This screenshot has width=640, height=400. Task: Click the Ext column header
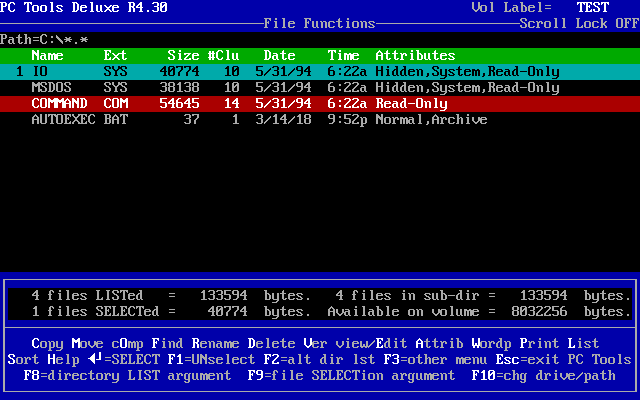(x=116, y=56)
